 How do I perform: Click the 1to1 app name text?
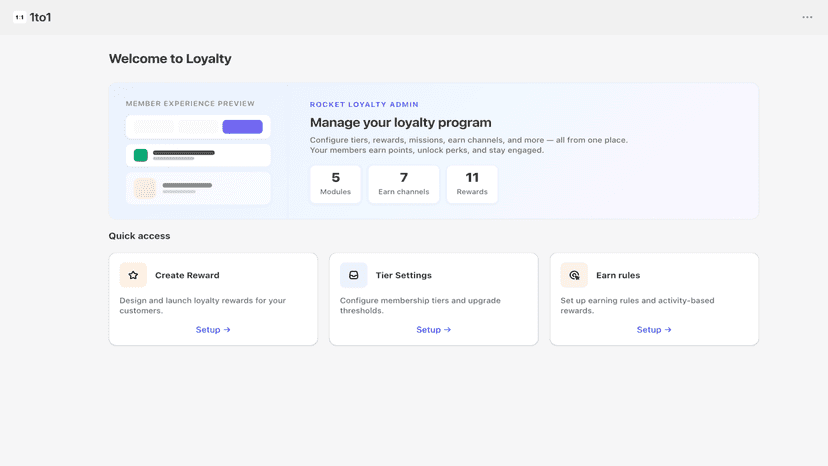tap(40, 17)
